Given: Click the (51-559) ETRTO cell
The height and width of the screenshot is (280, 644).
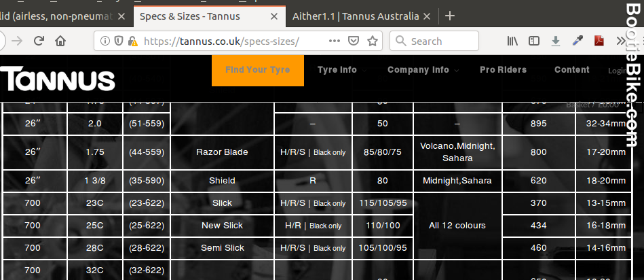Looking at the screenshot, I should pos(147,124).
